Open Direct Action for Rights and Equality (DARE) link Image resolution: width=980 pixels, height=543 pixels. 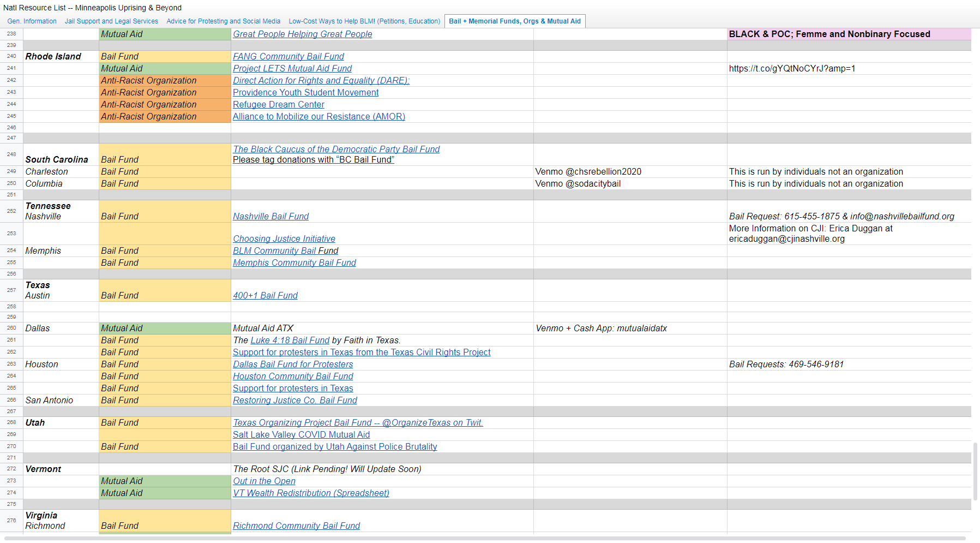321,80
